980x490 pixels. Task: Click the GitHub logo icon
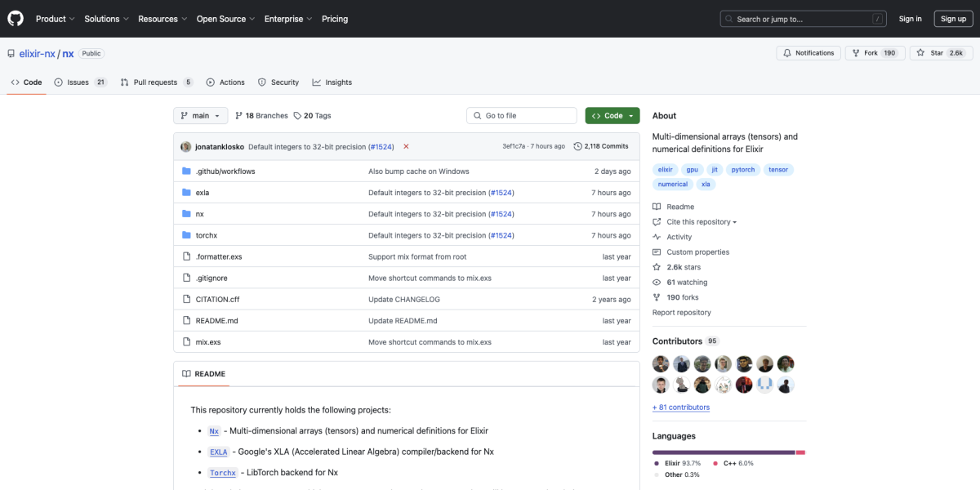(16, 18)
